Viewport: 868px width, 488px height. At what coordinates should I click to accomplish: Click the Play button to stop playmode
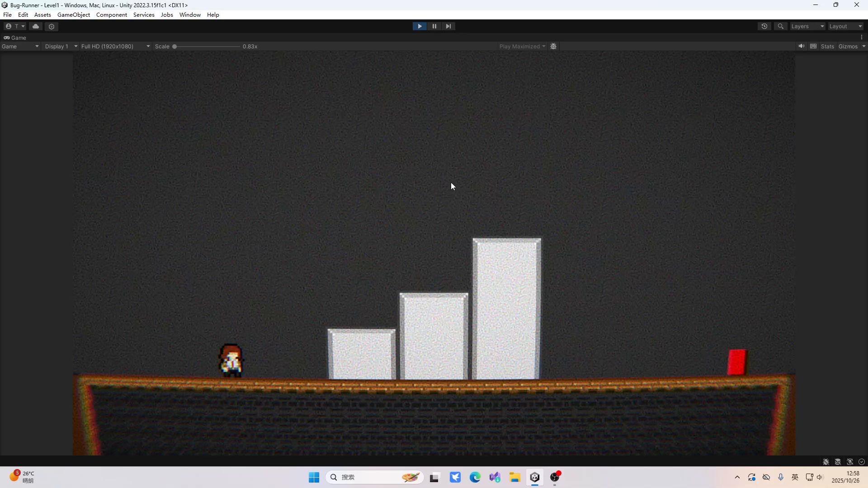(420, 26)
